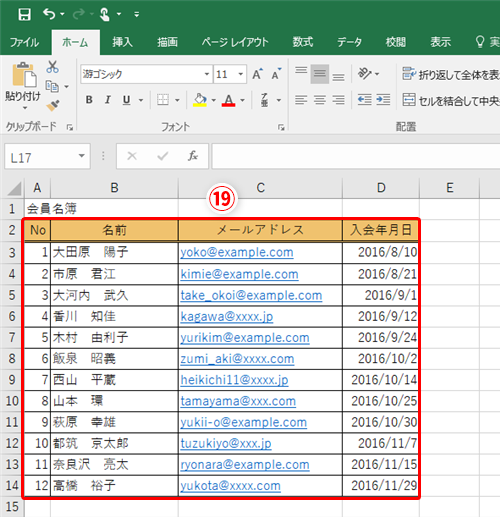Open fill color dropdown arrow
The image size is (500, 517).
214,100
